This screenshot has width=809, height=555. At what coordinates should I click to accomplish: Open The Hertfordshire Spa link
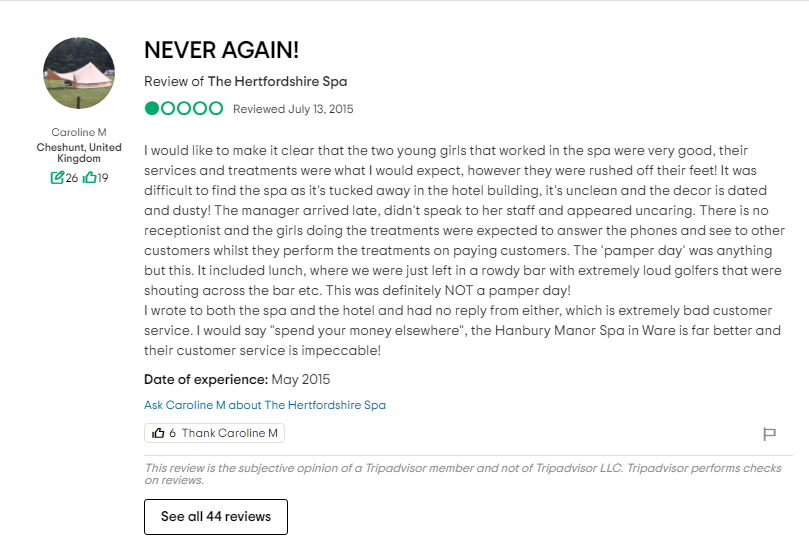[x=277, y=81]
